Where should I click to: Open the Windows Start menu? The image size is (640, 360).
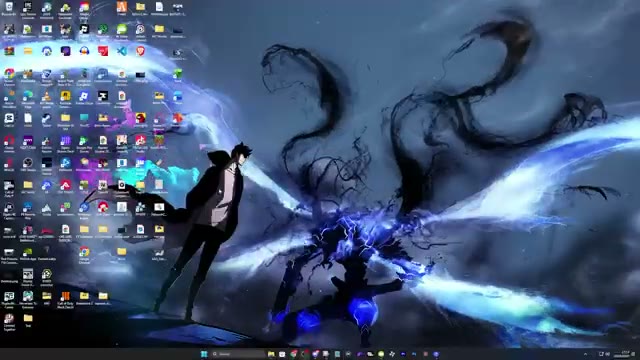click(x=204, y=354)
